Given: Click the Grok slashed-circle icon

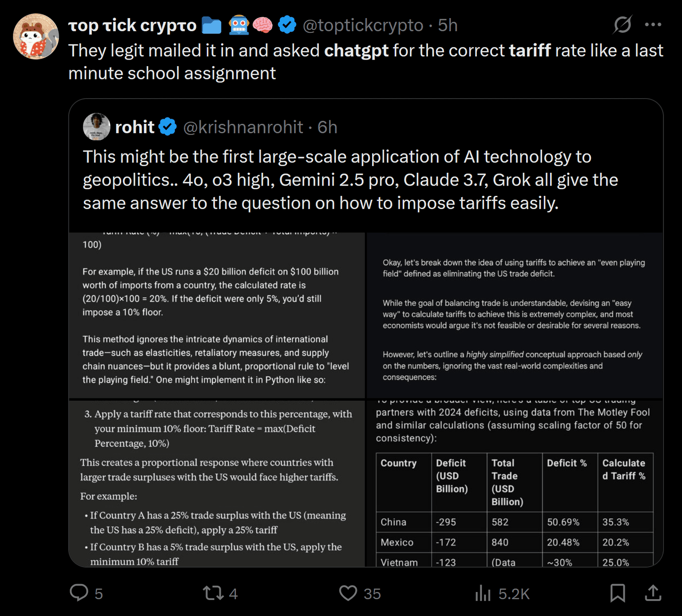Looking at the screenshot, I should (623, 25).
